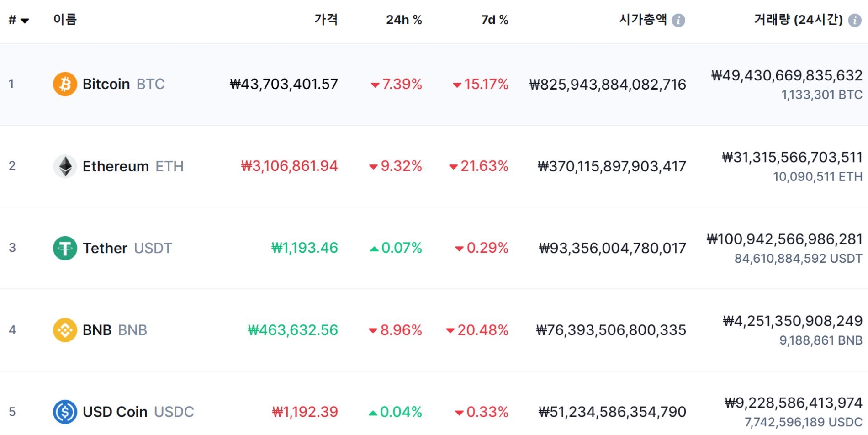Click the Ethereum diamond logo
The image size is (868, 435).
(65, 166)
